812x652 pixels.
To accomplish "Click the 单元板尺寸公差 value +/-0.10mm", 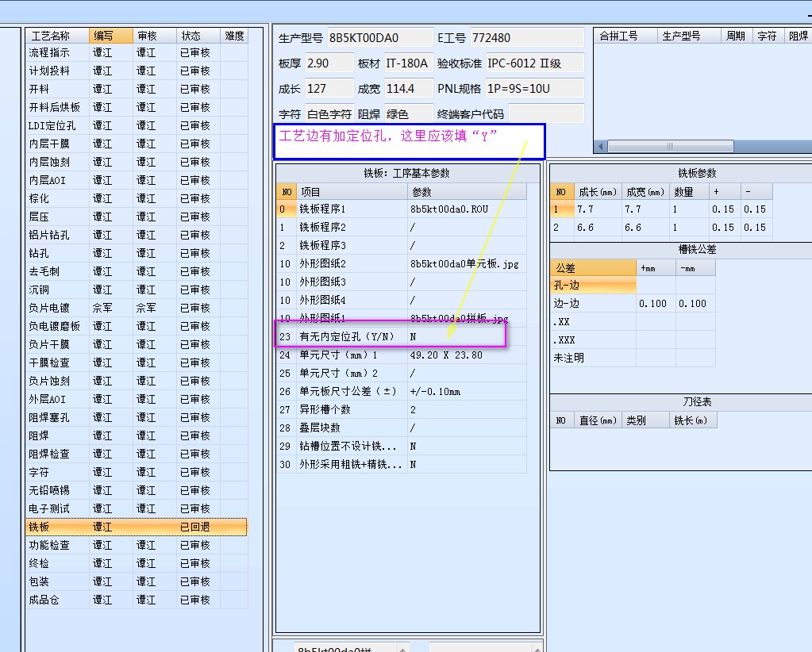I will pyautogui.click(x=435, y=392).
